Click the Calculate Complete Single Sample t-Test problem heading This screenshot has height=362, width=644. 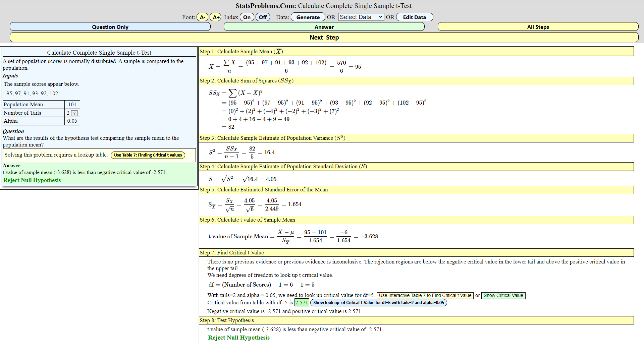[99, 53]
